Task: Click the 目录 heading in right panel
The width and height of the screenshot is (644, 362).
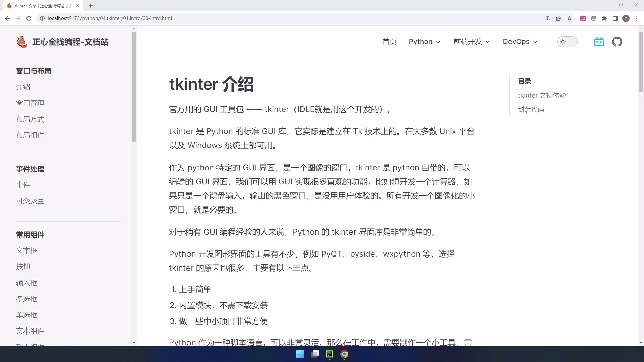Action: click(x=525, y=81)
